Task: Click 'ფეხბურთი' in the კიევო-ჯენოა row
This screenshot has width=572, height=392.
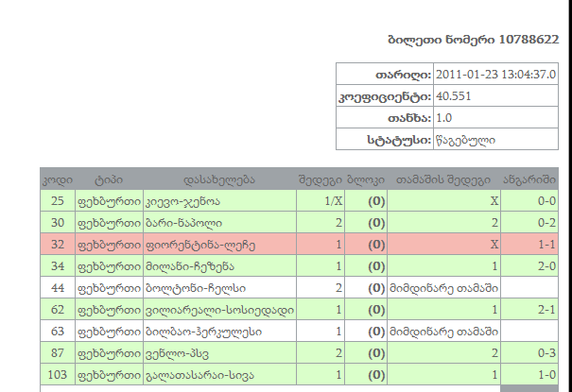Action: point(109,201)
